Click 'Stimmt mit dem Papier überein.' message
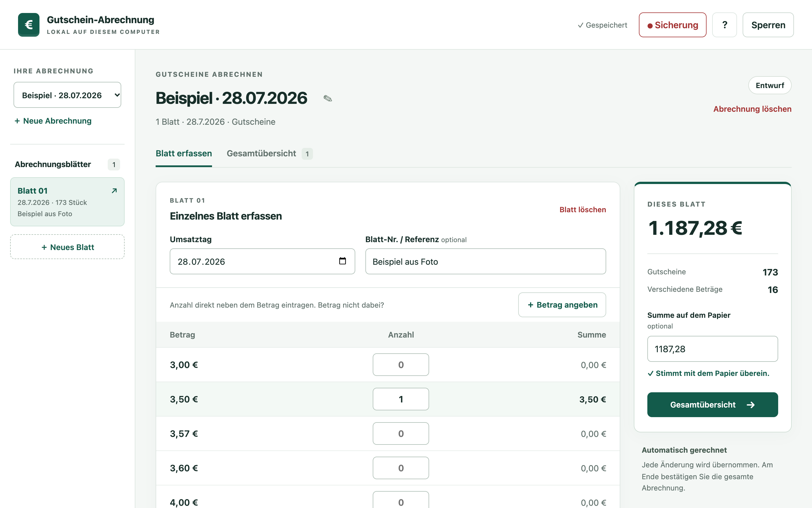Screen dimensions: 812x508 point(708,373)
